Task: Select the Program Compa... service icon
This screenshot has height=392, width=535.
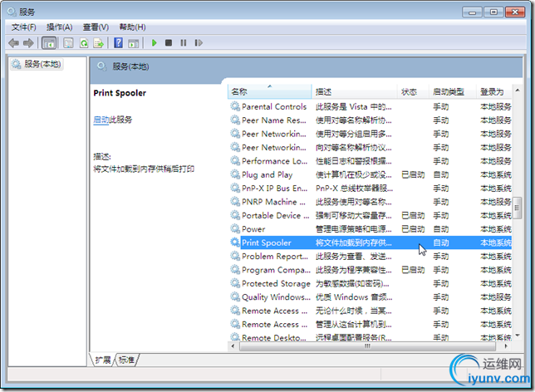Action: [235, 270]
